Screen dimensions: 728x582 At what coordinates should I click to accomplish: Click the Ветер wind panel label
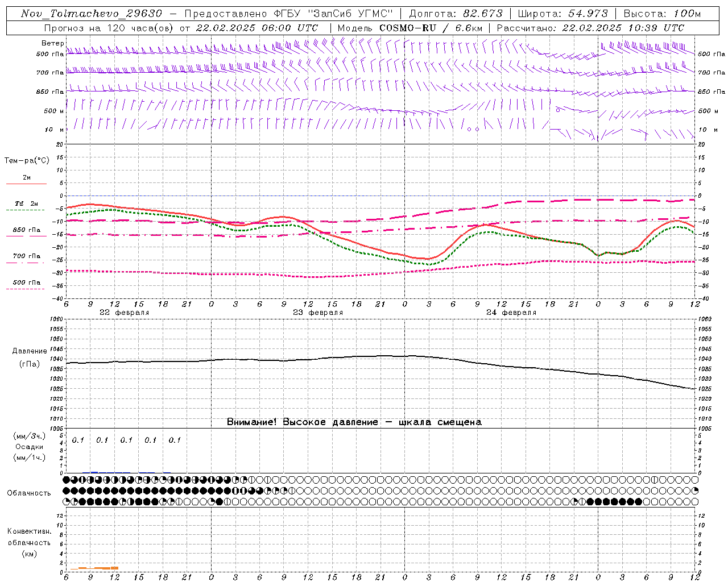[x=52, y=43]
